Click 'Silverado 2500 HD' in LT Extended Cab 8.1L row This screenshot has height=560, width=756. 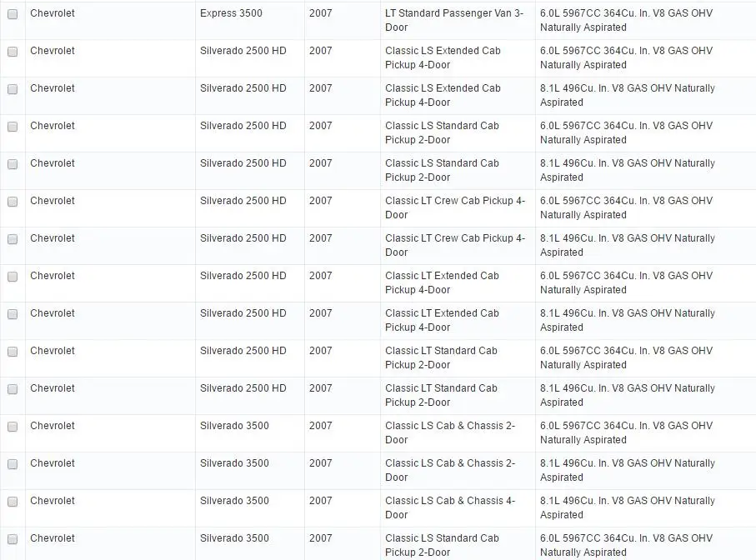[x=243, y=313]
